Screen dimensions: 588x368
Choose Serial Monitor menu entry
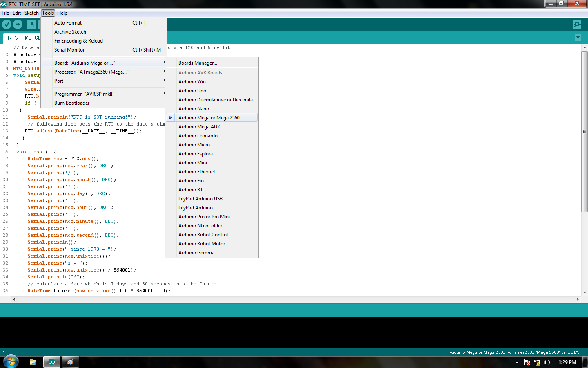tap(104, 50)
